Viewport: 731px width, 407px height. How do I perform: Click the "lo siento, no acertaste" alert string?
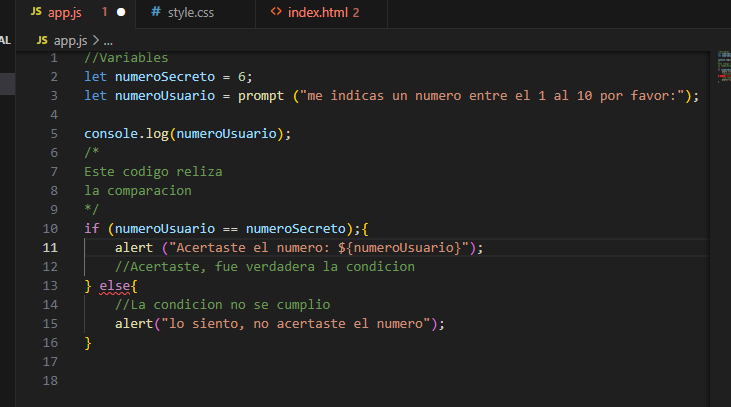[296, 324]
